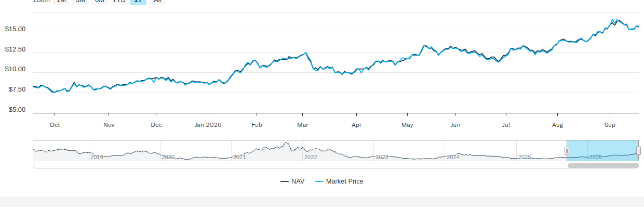Screen dimensions: 644x208
Task: Click the empty scrollbar track at left
Action: (300, 166)
